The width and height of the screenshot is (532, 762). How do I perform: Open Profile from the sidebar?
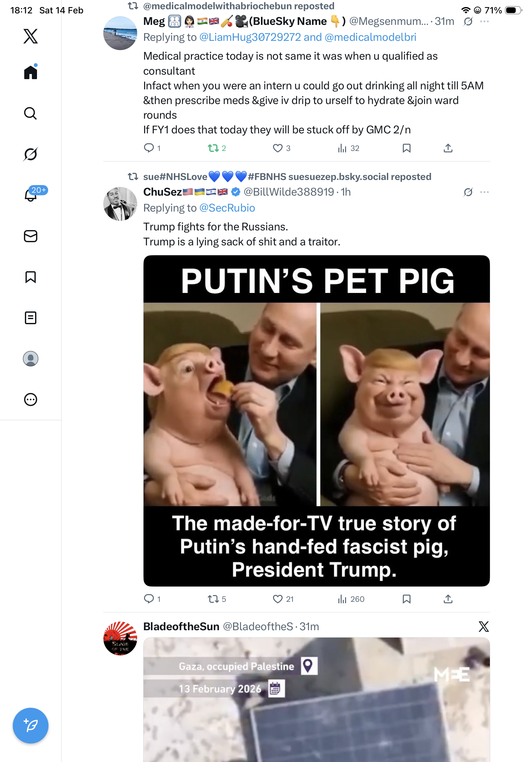[31, 358]
